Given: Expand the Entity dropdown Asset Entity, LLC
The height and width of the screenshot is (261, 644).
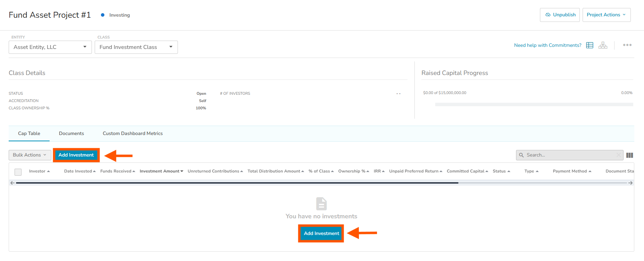Looking at the screenshot, I should point(50,47).
